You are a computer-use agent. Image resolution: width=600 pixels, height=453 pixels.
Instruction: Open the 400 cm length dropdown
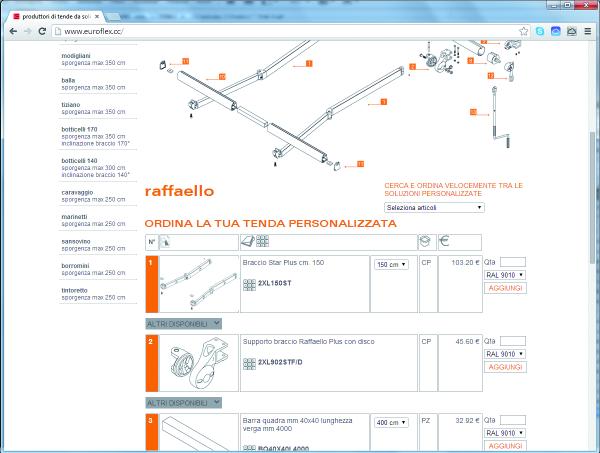391,422
